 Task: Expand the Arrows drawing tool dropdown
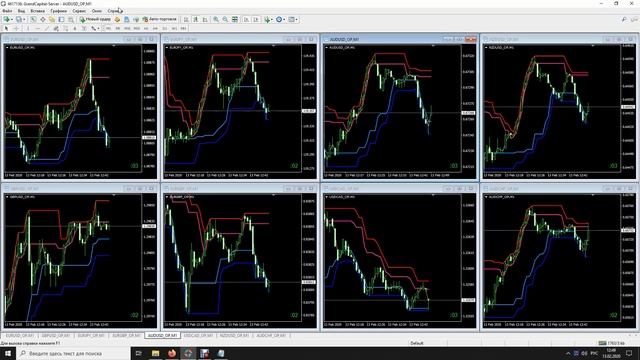click(x=98, y=28)
